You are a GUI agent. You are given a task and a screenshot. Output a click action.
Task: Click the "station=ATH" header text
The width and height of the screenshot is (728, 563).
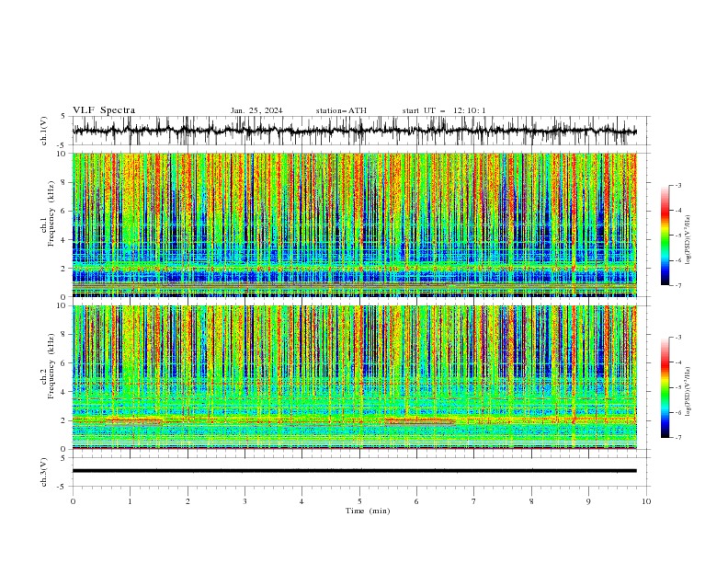click(x=341, y=110)
